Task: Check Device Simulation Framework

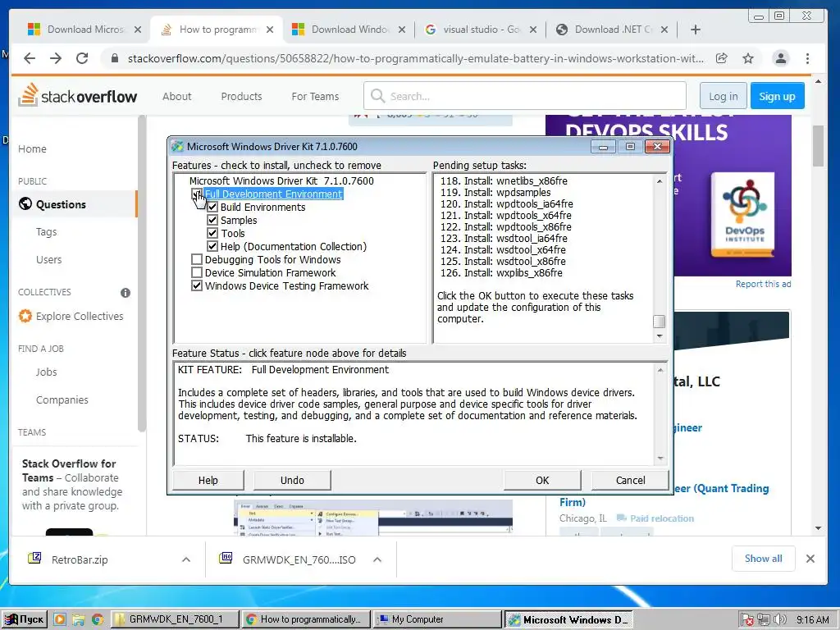Action: click(x=197, y=272)
